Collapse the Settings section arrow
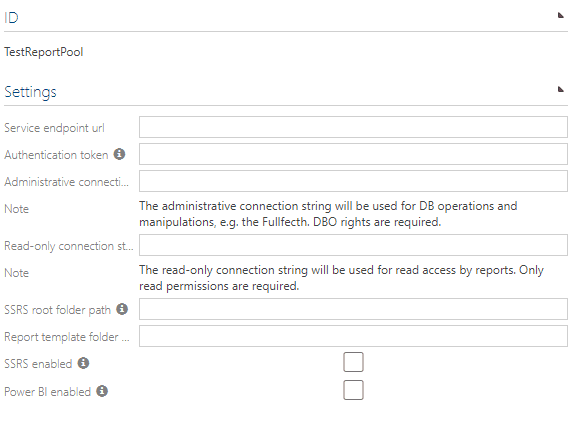The height and width of the screenshot is (429, 572). click(561, 89)
